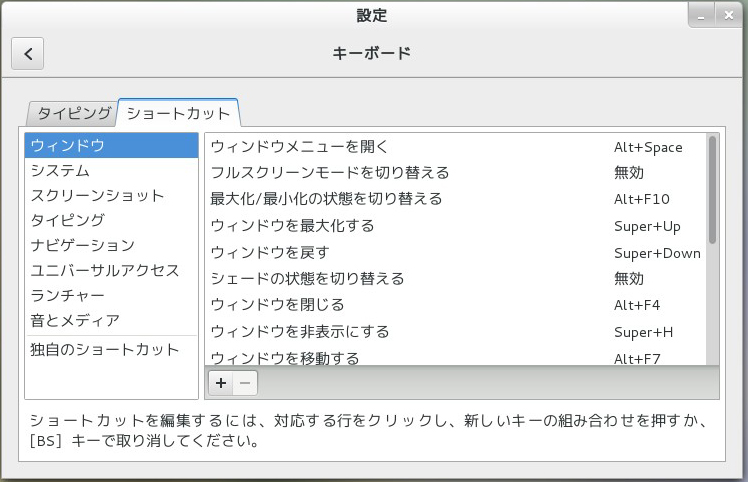Click the shortcut list vertical scrollbar

[x=712, y=190]
